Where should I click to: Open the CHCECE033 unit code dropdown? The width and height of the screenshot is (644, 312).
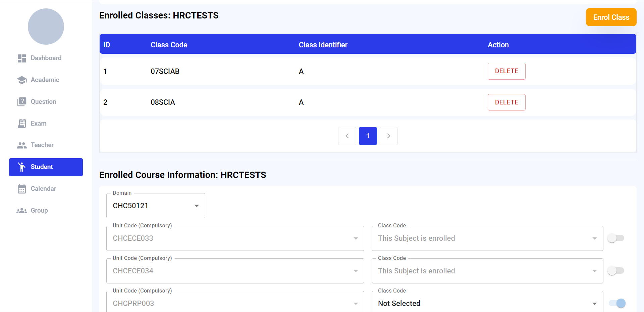tap(235, 238)
